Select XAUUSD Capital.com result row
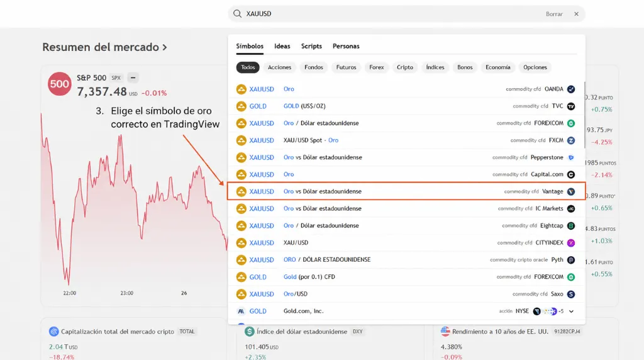Viewport: 644px width, 360px height. [406, 175]
